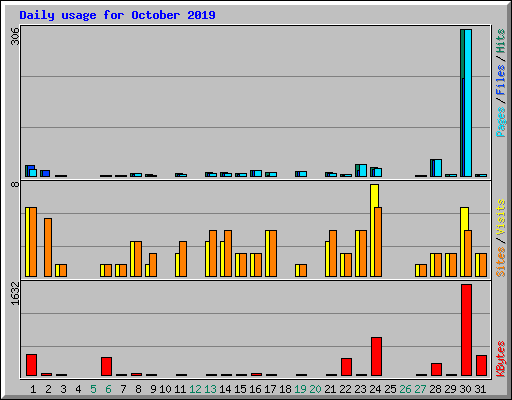512x400 pixels.
Task: Click the green day label 27
Action: [420, 389]
